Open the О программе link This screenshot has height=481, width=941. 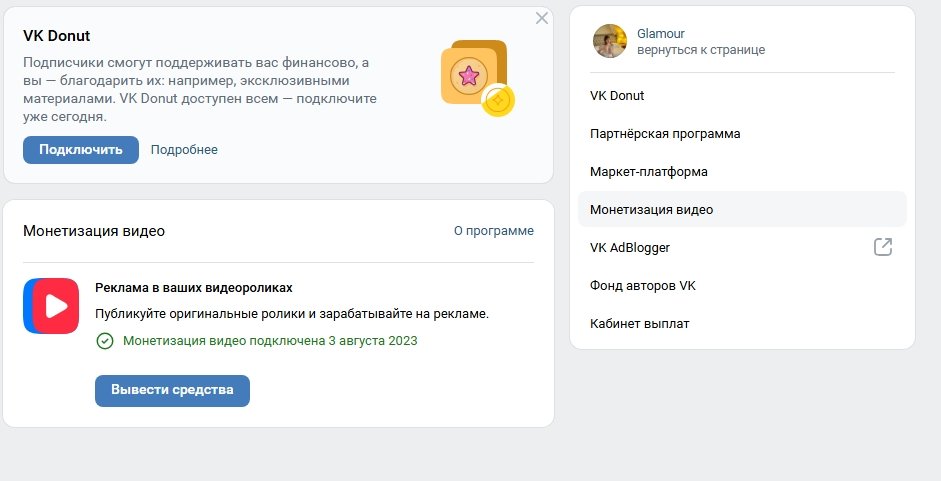(x=493, y=231)
